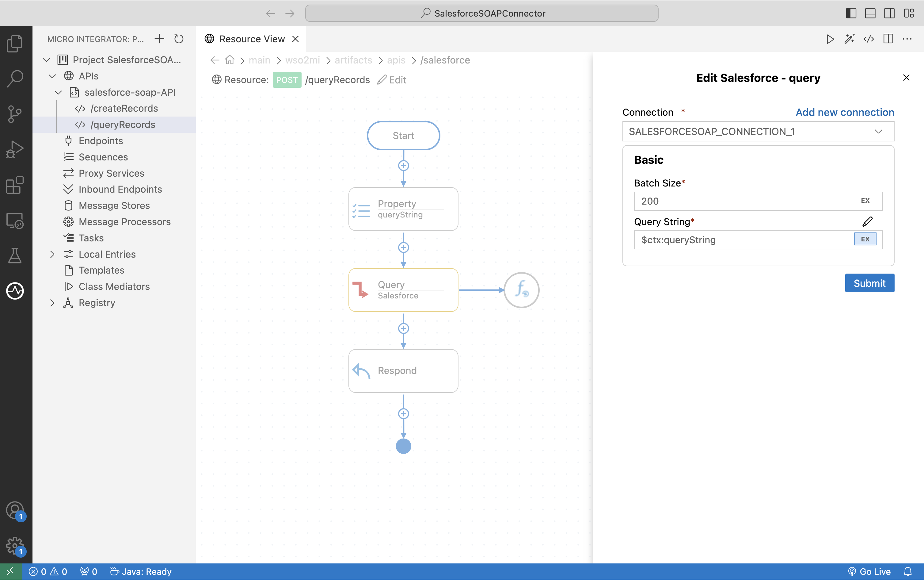The image size is (924, 580).
Task: Collapse Project SalesforceSOA tree node
Action: [47, 60]
